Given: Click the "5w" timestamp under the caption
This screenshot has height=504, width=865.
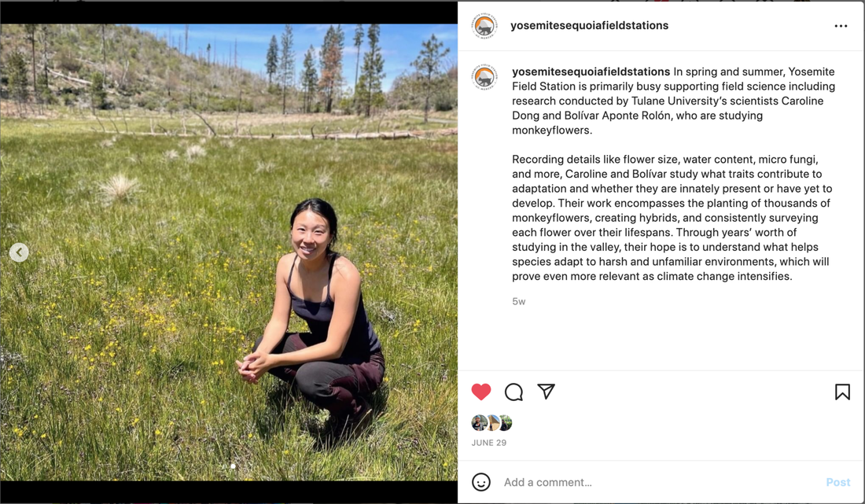Looking at the screenshot, I should 519,301.
